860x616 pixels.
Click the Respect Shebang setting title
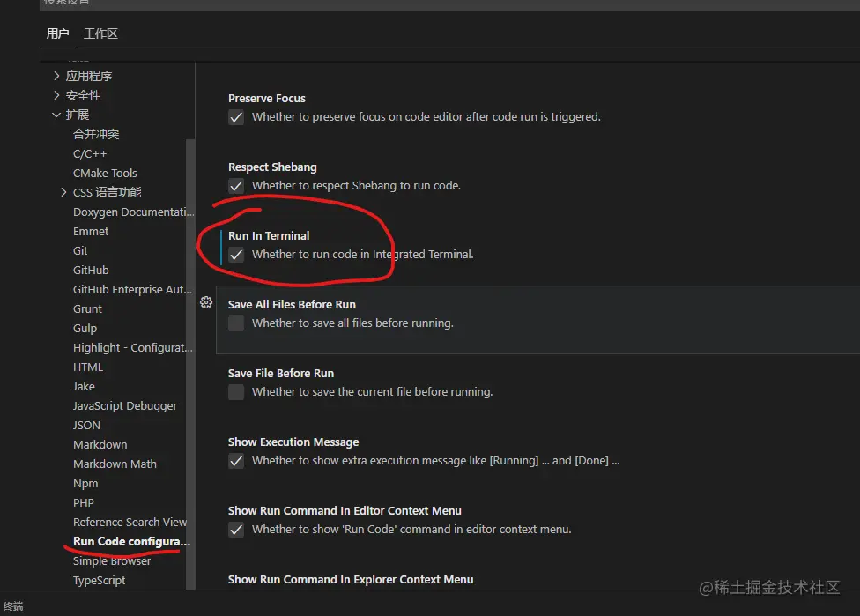272,167
